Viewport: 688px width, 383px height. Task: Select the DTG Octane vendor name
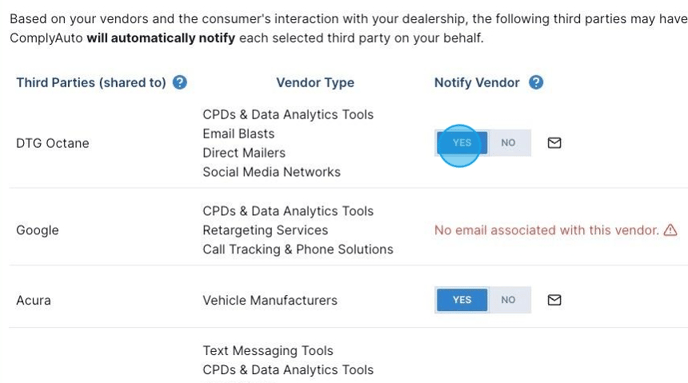(53, 143)
